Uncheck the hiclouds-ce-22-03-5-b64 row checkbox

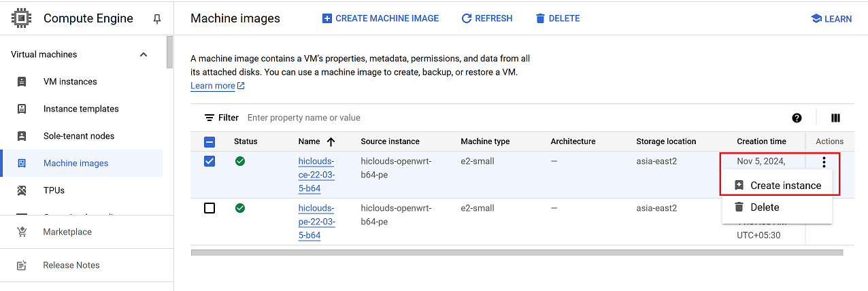pyautogui.click(x=210, y=161)
